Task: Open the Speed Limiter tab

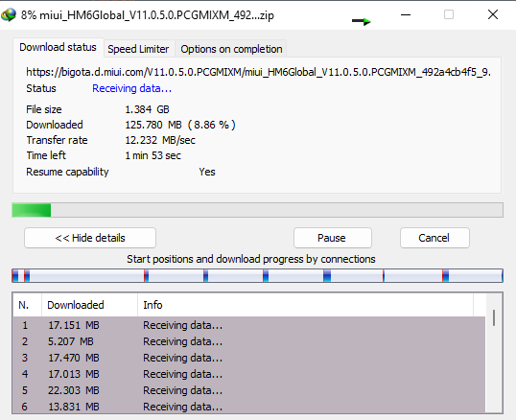Action: click(138, 49)
